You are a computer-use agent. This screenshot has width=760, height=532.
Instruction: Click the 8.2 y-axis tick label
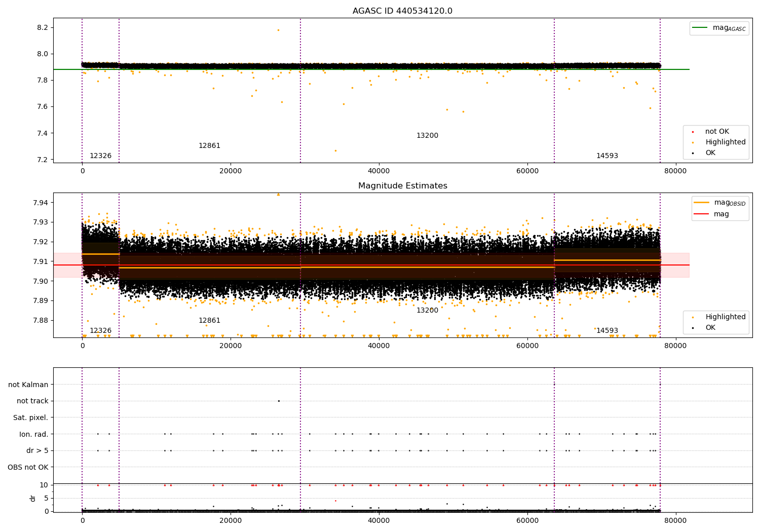43,28
